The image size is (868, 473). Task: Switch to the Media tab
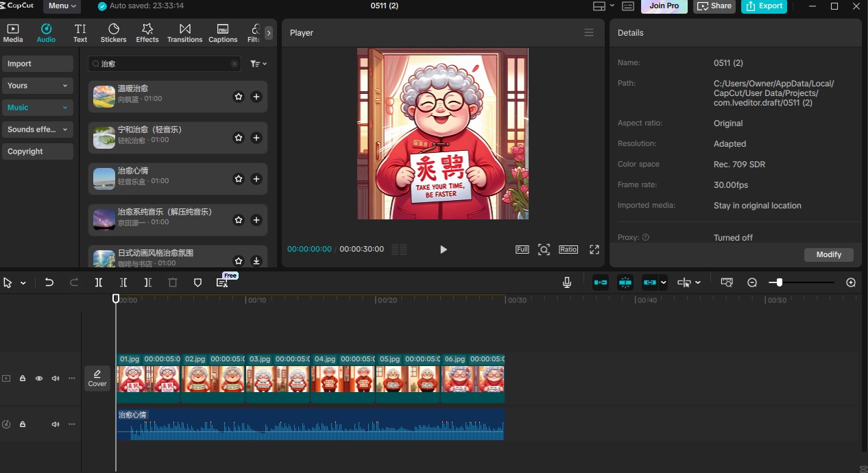pos(13,33)
